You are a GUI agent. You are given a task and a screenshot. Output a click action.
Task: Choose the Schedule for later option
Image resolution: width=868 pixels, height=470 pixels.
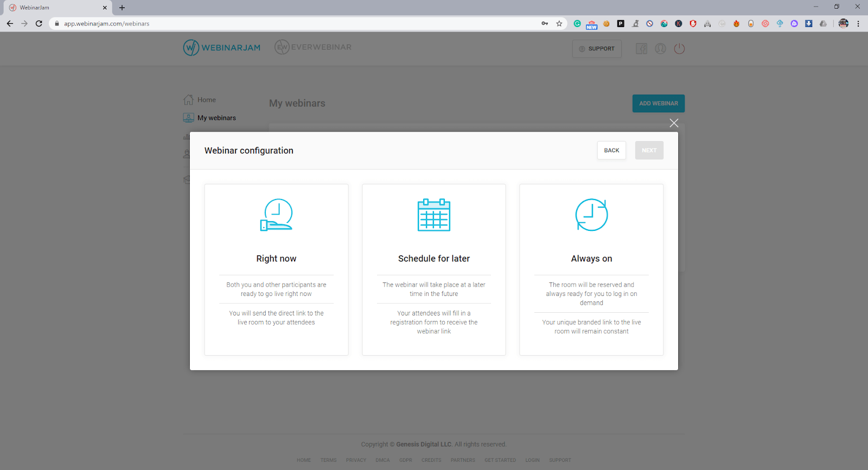tap(434, 270)
